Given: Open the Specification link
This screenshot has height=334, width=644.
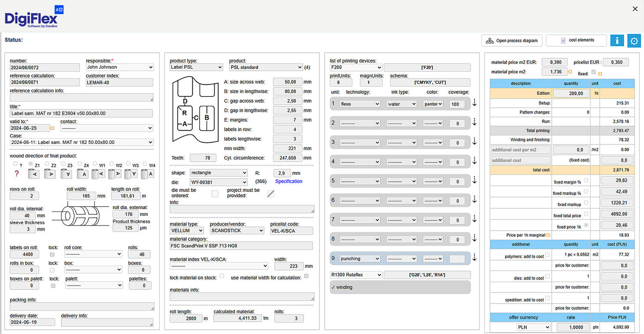Looking at the screenshot, I should (289, 181).
